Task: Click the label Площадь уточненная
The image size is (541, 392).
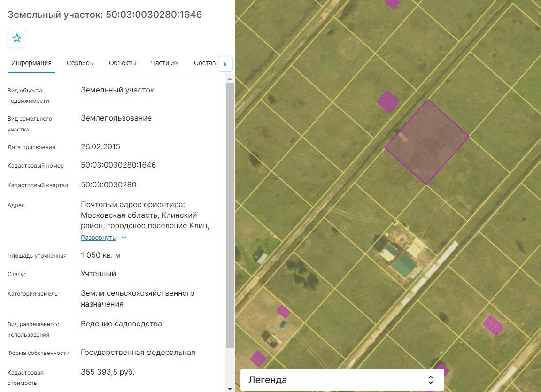Action: (37, 256)
